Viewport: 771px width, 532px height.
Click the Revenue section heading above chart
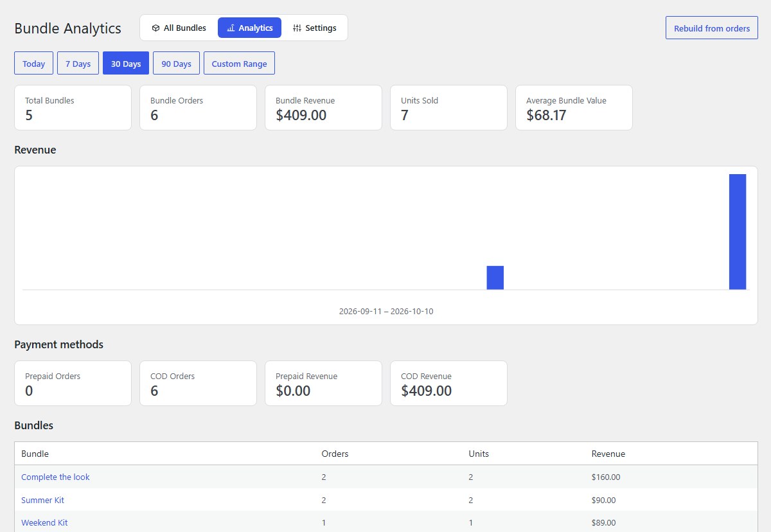click(x=35, y=150)
